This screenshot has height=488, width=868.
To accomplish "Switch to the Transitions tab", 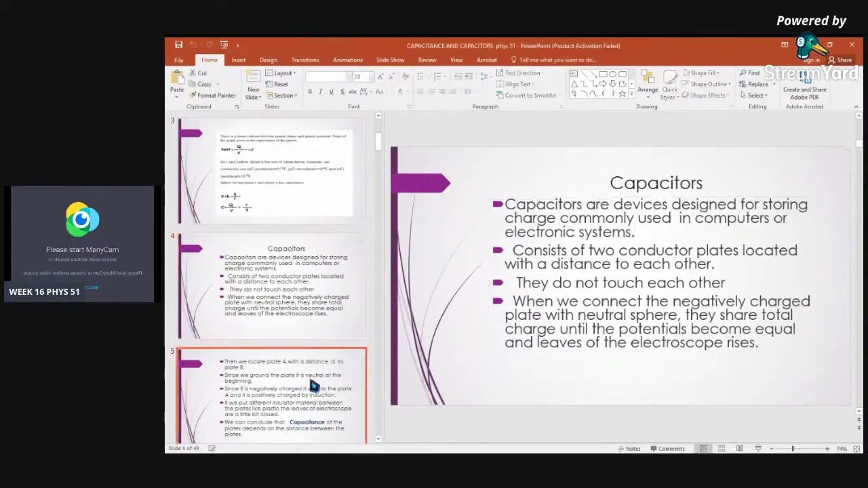I will pyautogui.click(x=305, y=60).
